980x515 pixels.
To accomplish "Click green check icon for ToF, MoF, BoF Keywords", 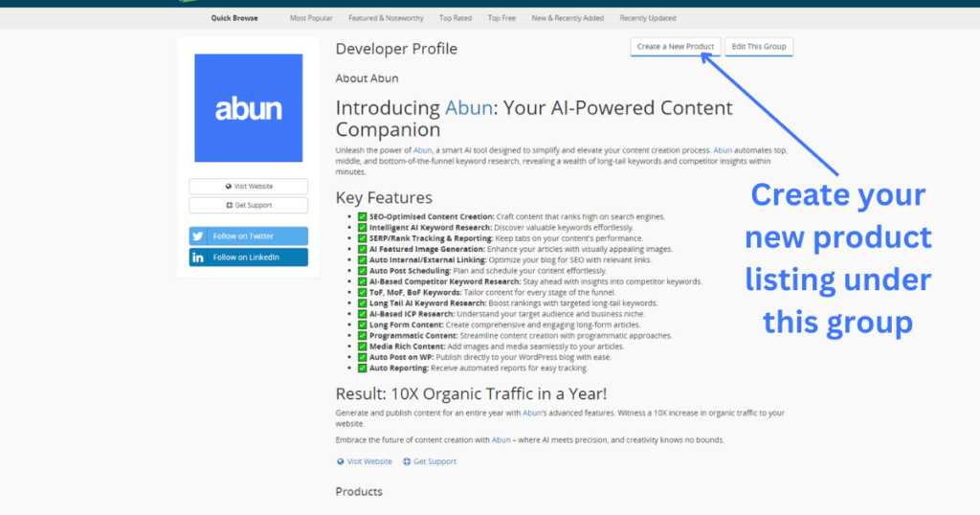I will coord(362,293).
